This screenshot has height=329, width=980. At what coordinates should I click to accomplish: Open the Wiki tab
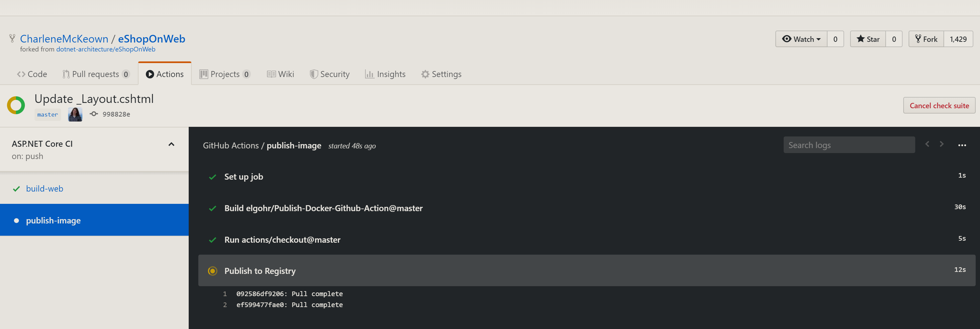280,74
